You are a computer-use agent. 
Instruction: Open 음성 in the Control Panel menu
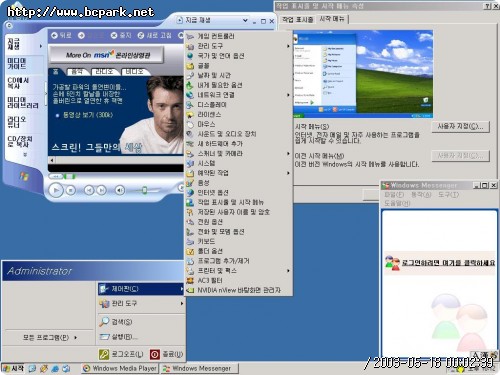pos(239,183)
